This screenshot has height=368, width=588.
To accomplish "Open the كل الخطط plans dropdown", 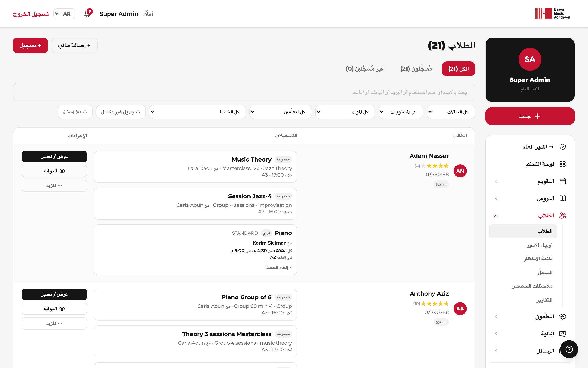I will 198,112.
